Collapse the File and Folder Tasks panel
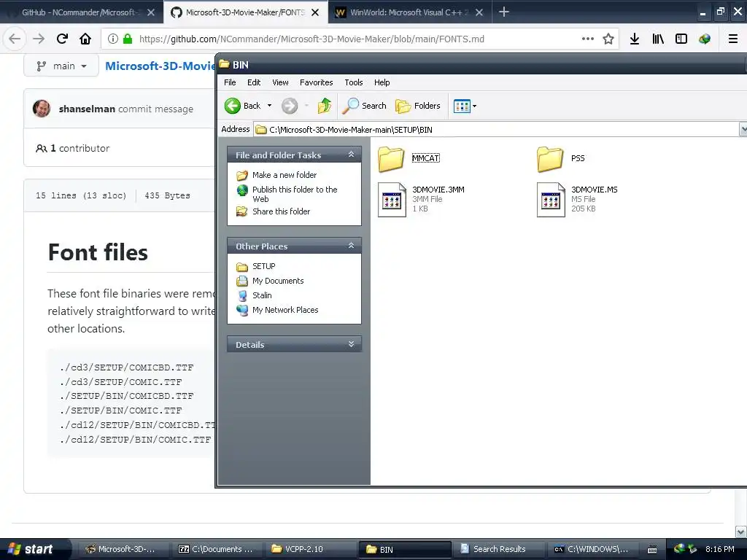The height and width of the screenshot is (560, 747). (x=351, y=155)
